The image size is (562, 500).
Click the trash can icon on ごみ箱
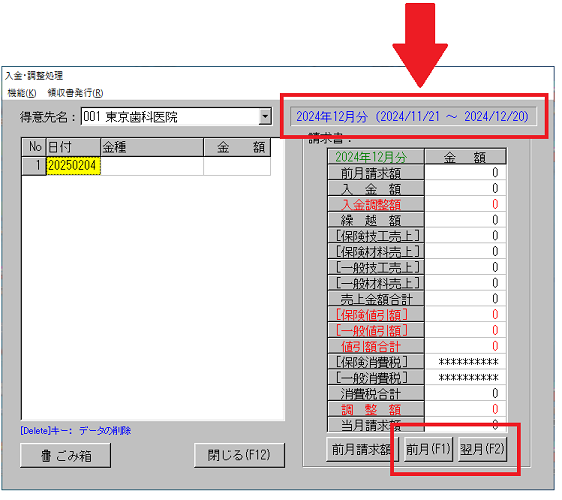pos(46,456)
